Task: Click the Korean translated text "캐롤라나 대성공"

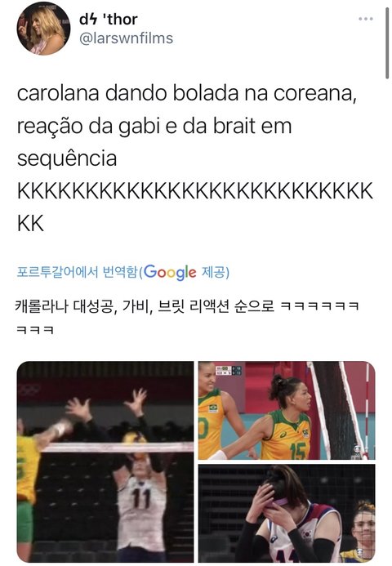Action: point(65,306)
